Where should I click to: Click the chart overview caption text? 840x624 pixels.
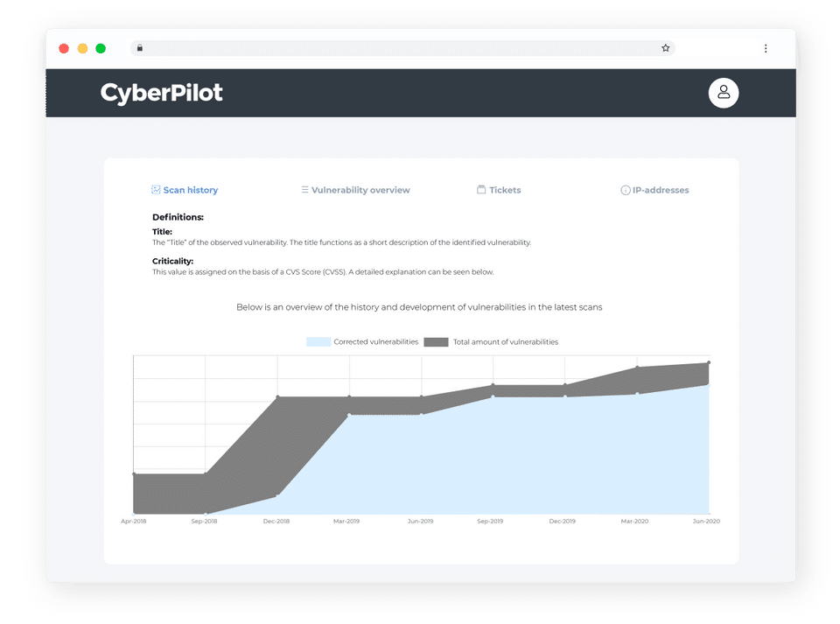419,307
